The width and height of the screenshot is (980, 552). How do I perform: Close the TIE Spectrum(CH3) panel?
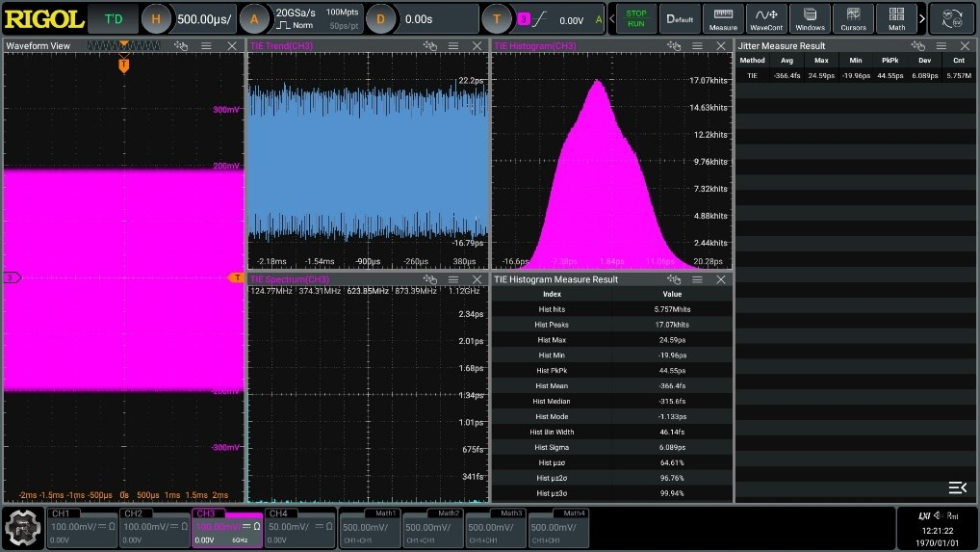477,279
